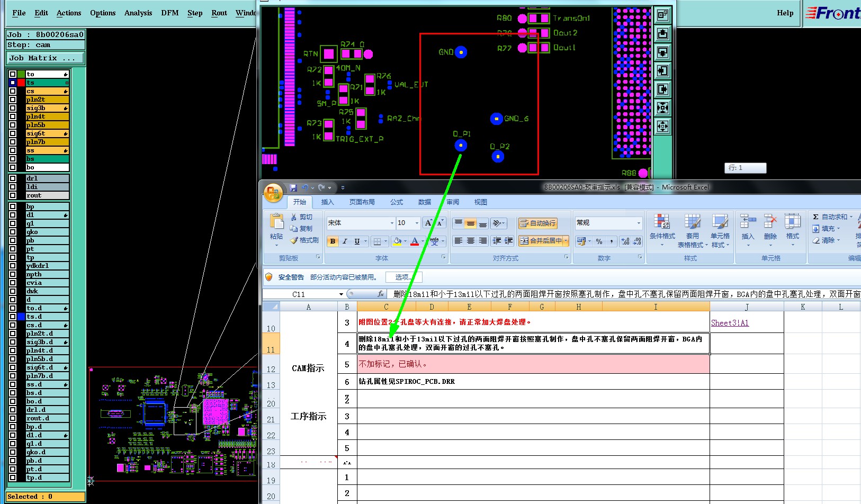Apply italic formatting in Excel
The image size is (861, 504).
(x=345, y=241)
